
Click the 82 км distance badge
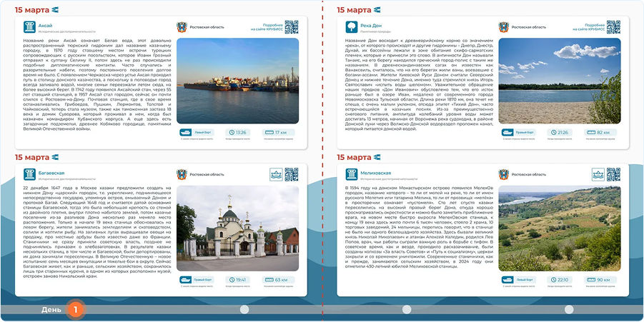click(600, 133)
